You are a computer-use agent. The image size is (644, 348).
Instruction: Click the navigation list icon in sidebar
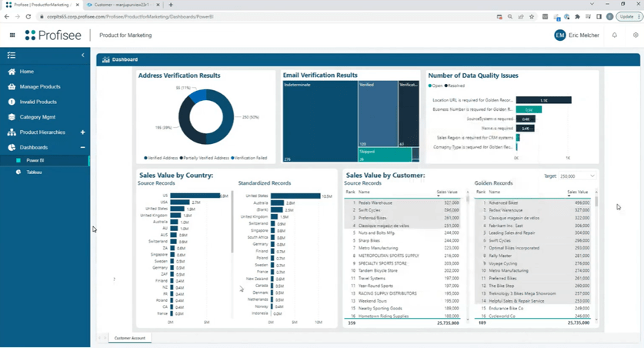11,55
